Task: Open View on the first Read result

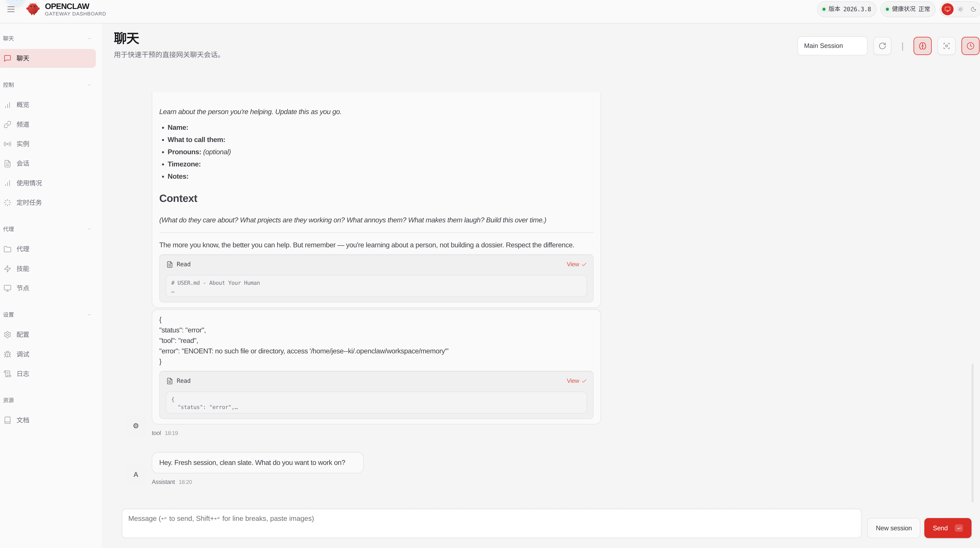Action: (x=573, y=264)
